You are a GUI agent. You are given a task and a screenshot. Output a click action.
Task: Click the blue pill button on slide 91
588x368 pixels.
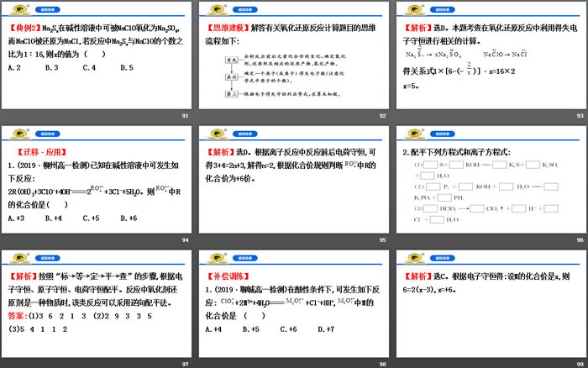(48, 10)
